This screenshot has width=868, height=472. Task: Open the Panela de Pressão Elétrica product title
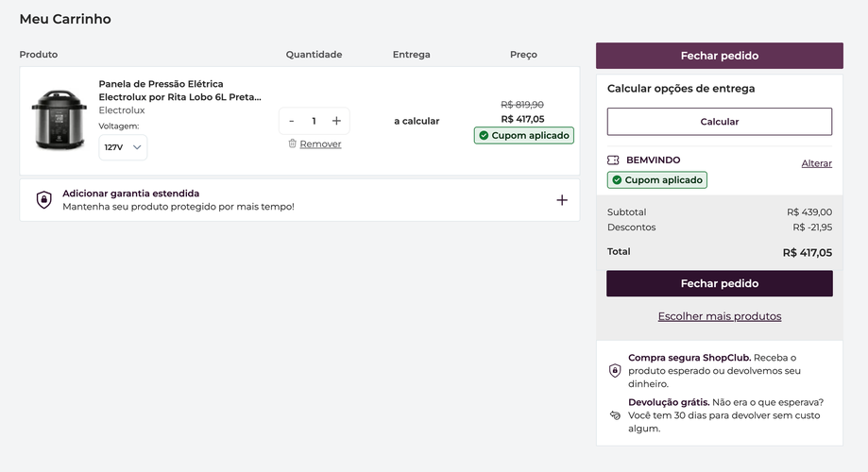(179, 91)
